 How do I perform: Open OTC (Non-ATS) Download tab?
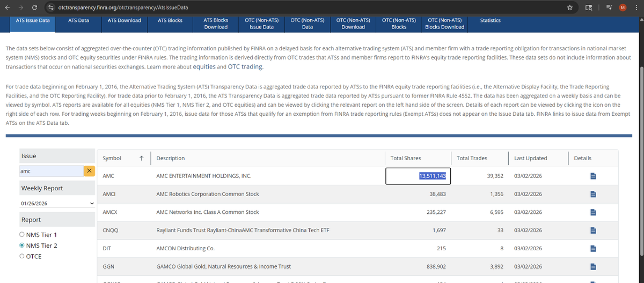(x=353, y=24)
